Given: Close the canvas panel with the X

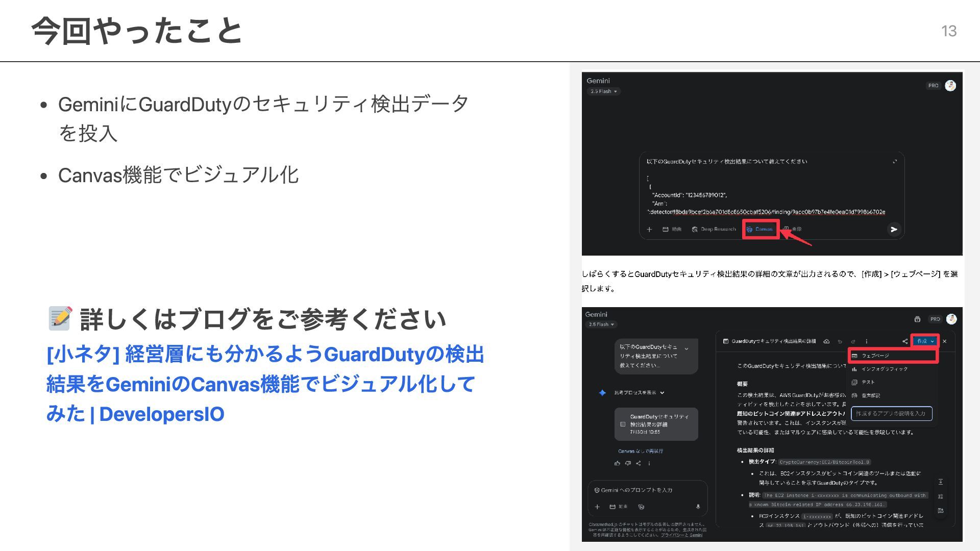Looking at the screenshot, I should [944, 341].
